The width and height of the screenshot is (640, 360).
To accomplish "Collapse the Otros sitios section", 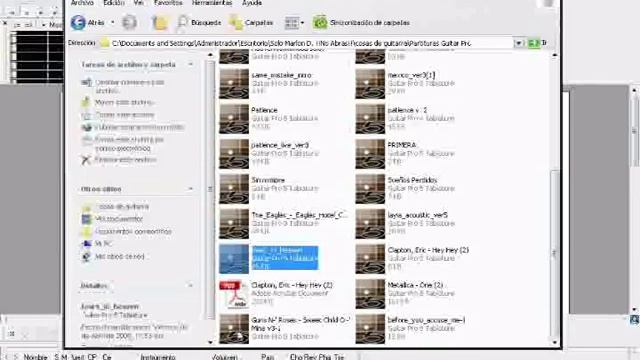I will 191,189.
